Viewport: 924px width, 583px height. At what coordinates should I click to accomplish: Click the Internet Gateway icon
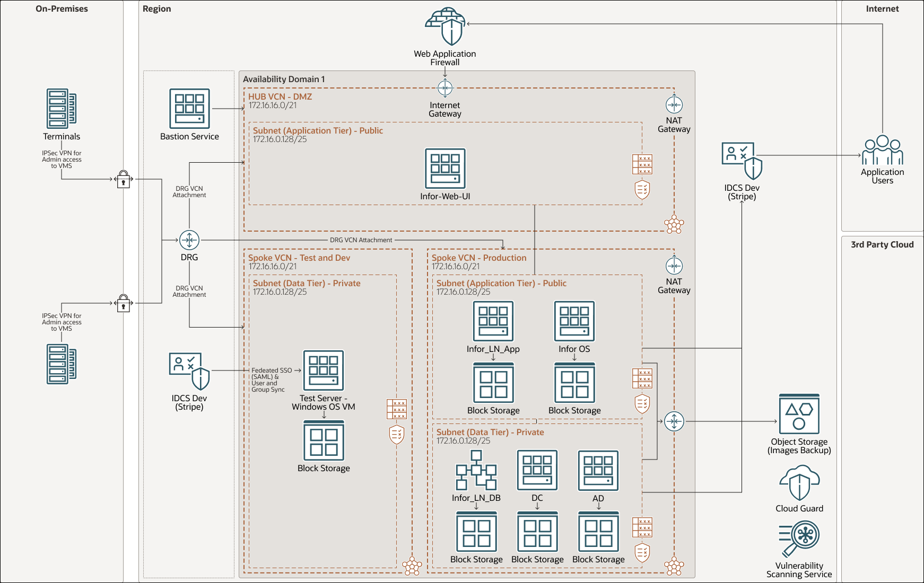[x=445, y=88]
